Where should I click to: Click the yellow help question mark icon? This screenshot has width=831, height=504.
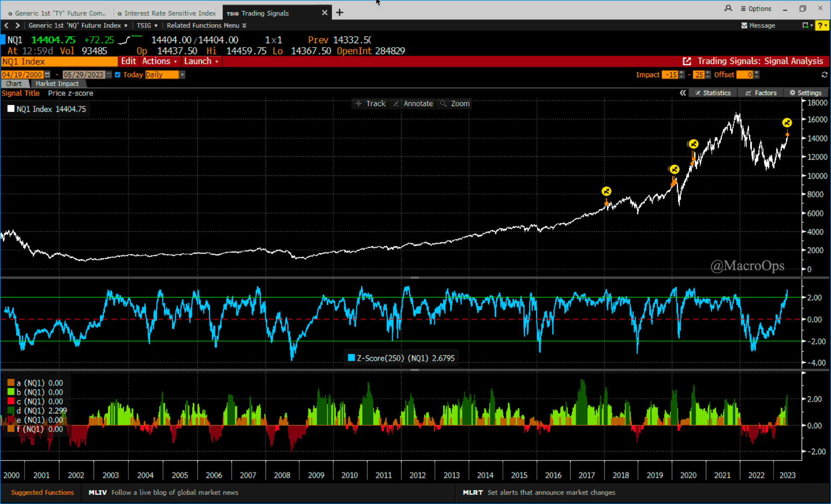tap(820, 26)
